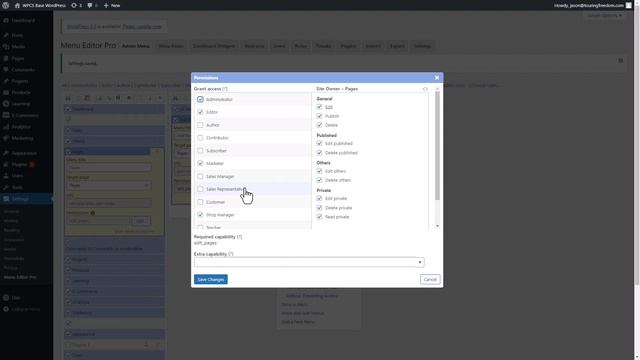Switch to the Dashboard Widgets tab

pos(214,46)
